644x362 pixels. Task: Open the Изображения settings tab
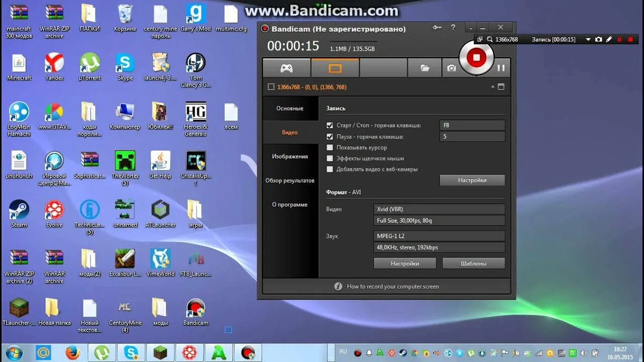290,157
